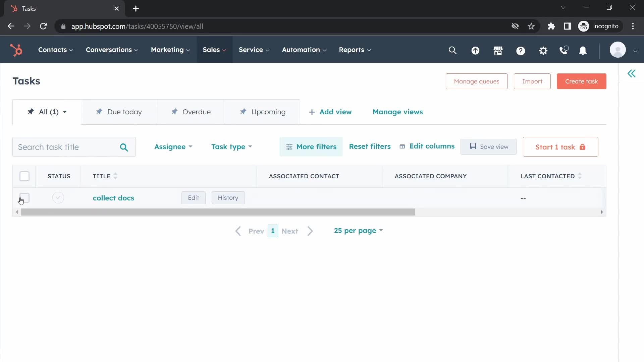Screen dimensions: 644x362
Task: Sort by the TITLE column header
Action: coord(105,176)
